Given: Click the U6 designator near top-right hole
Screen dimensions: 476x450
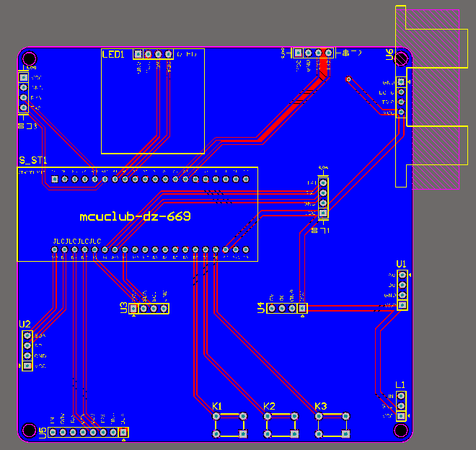Looking at the screenshot, I should [x=389, y=54].
